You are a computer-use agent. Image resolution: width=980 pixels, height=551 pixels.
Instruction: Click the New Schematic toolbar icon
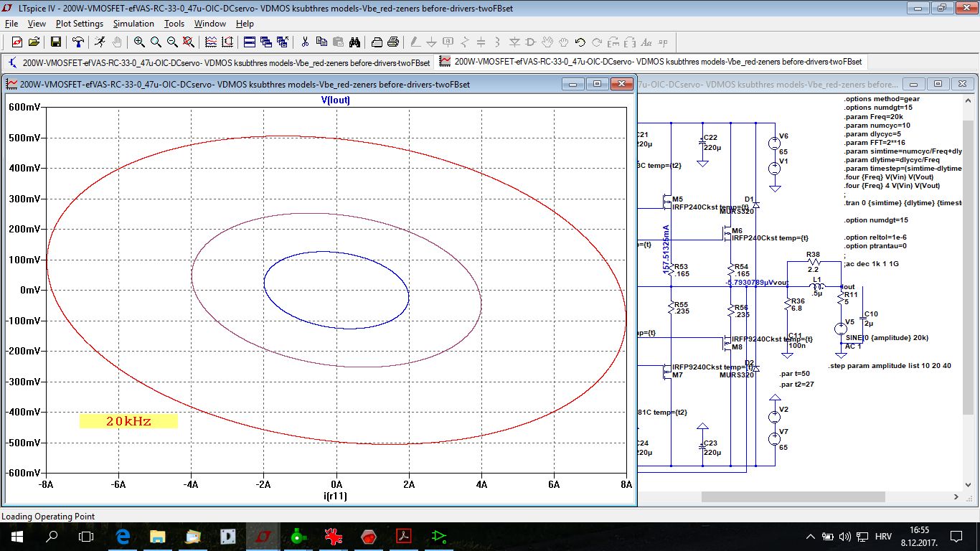coord(17,42)
